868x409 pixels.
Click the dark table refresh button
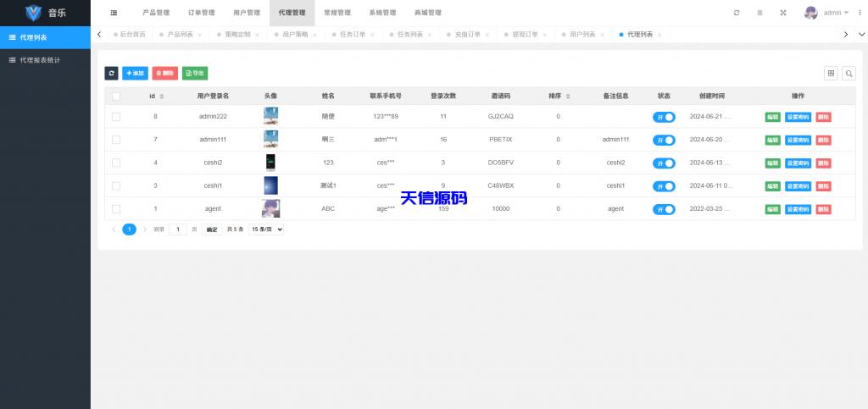point(111,73)
